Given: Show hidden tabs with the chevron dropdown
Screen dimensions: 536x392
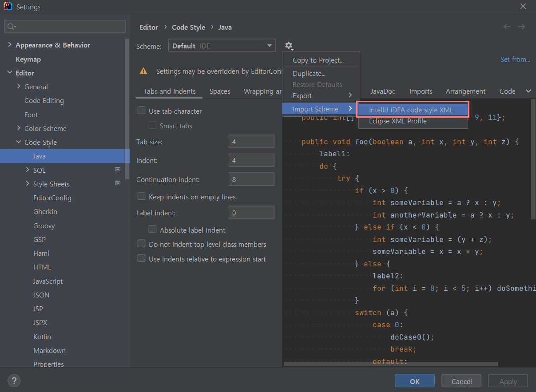Looking at the screenshot, I should coord(528,91).
